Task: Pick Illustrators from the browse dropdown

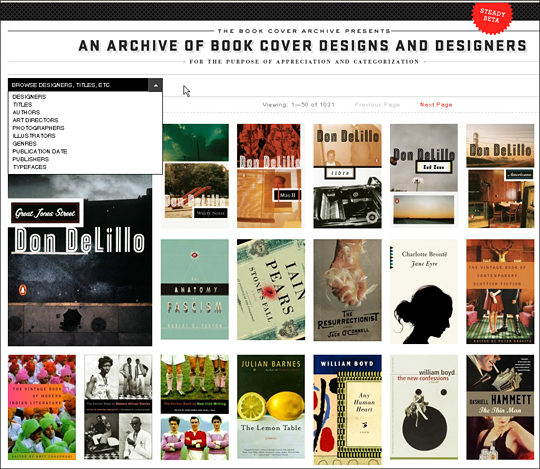Action: pyautogui.click(x=34, y=136)
